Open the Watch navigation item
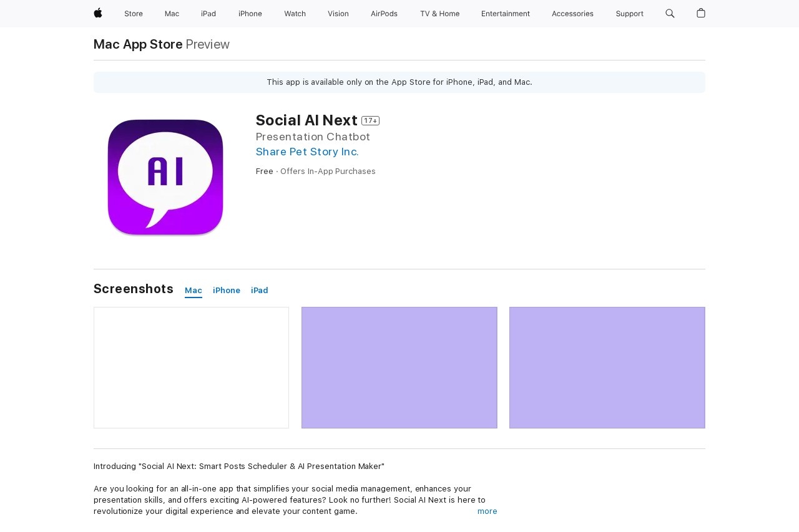799x532 pixels. 295,14
